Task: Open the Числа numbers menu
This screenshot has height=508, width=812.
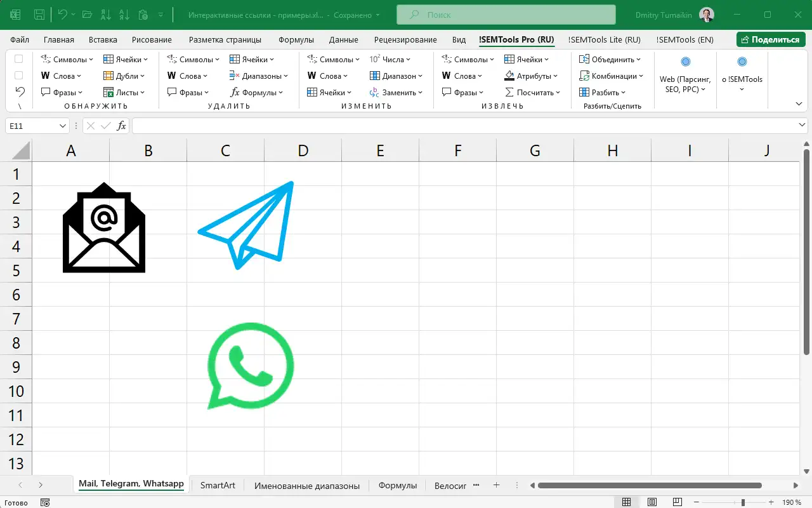Action: click(390, 59)
